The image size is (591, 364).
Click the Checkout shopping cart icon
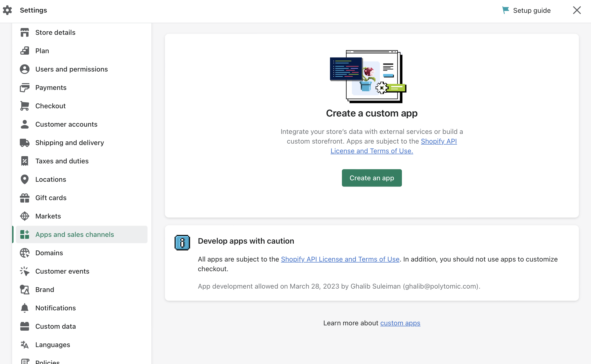[25, 106]
